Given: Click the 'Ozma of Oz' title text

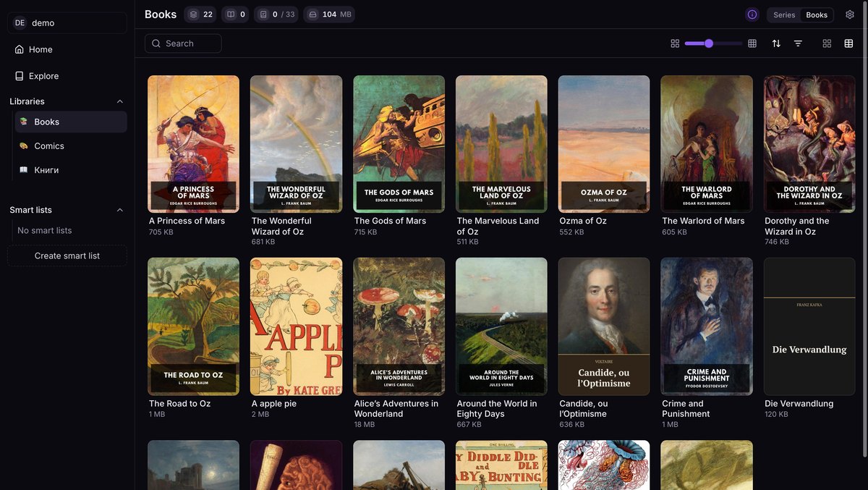Looking at the screenshot, I should pyautogui.click(x=583, y=221).
